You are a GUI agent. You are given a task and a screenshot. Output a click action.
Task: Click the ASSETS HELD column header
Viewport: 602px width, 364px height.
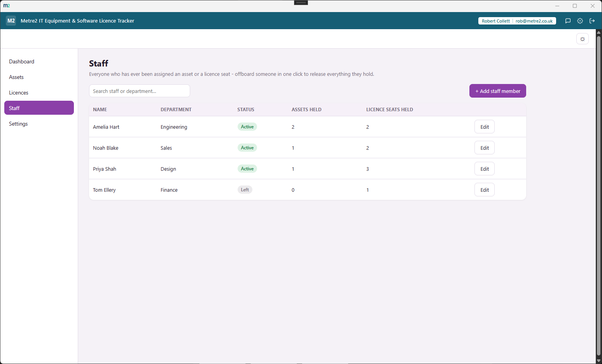coord(306,110)
